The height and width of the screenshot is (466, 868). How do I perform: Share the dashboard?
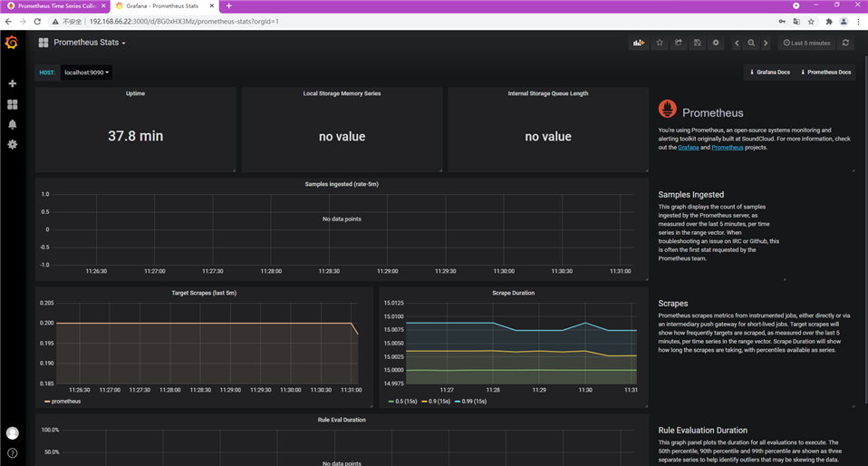coord(678,43)
